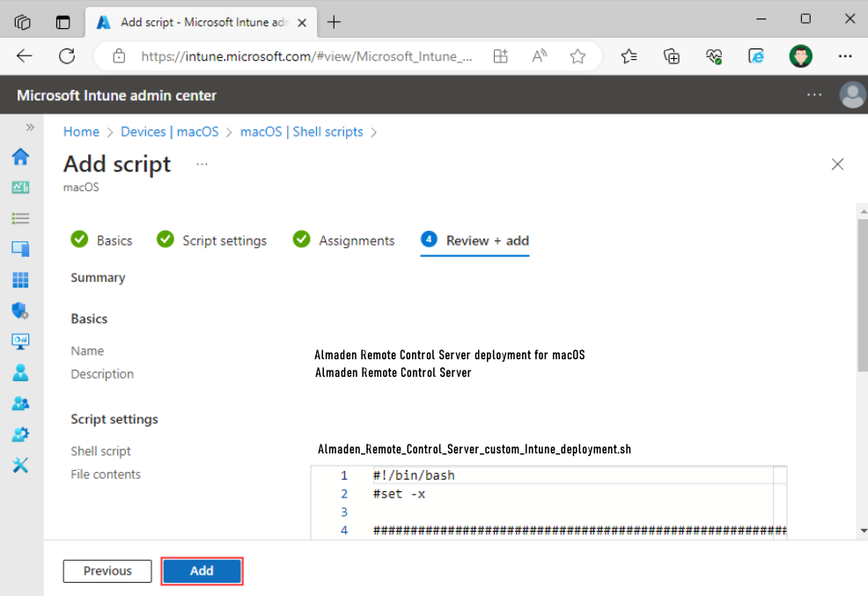The width and height of the screenshot is (868, 596).
Task: Open the Dashboard icon in sidebar
Action: pyautogui.click(x=20, y=188)
